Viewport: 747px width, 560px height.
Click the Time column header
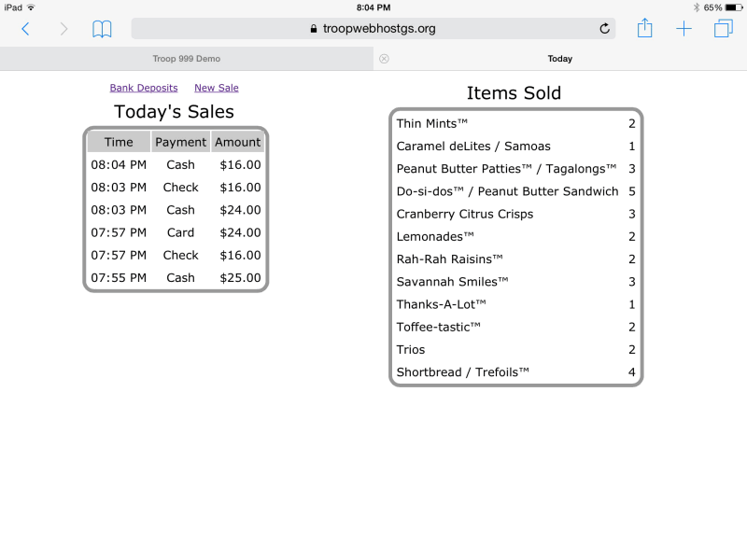[x=119, y=142]
